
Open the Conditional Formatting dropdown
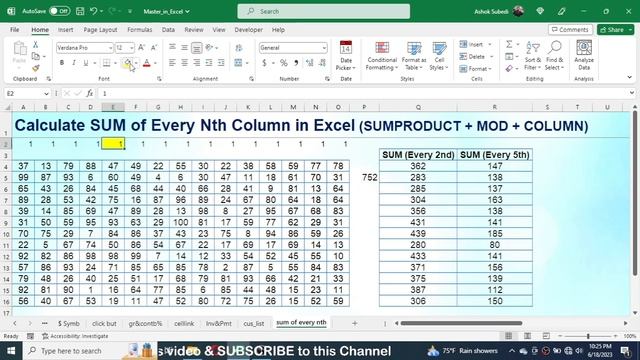click(382, 56)
